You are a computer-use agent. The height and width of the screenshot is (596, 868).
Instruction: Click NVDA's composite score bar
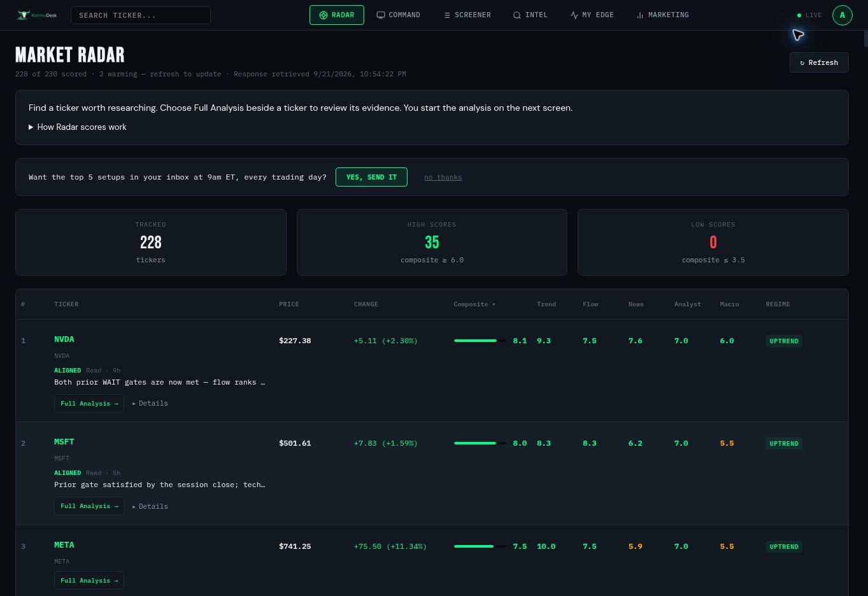[x=480, y=341]
